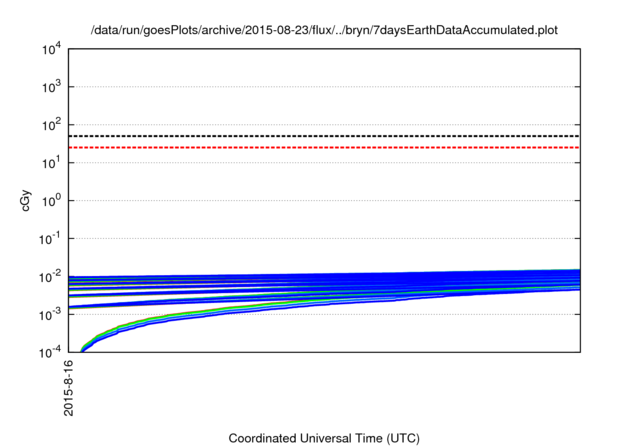Viewport: 640px width, 448px height.
Task: Select the 10^0 y-axis label
Action: point(52,201)
